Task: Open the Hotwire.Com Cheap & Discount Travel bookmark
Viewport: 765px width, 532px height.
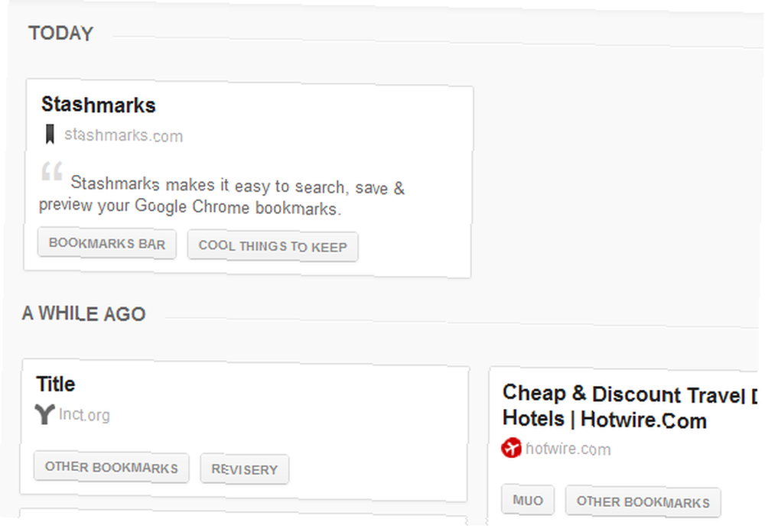Action: 630,407
